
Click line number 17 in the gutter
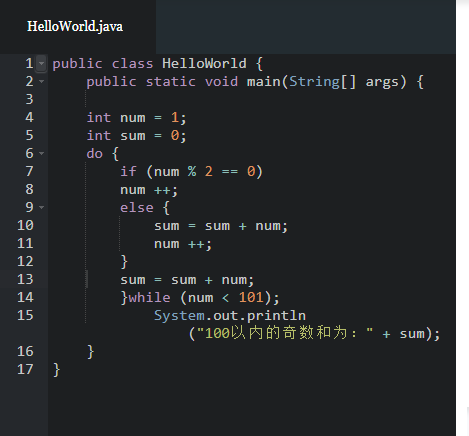pyautogui.click(x=25, y=369)
